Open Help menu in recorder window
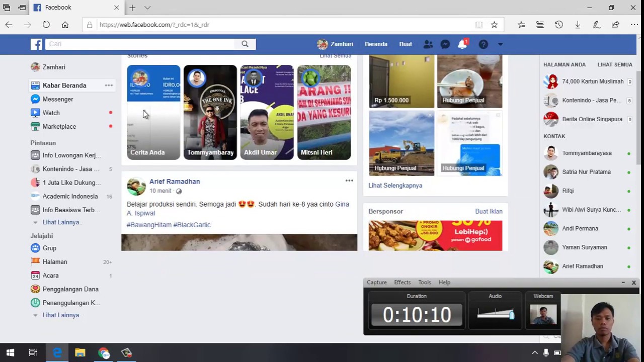 coord(444,283)
